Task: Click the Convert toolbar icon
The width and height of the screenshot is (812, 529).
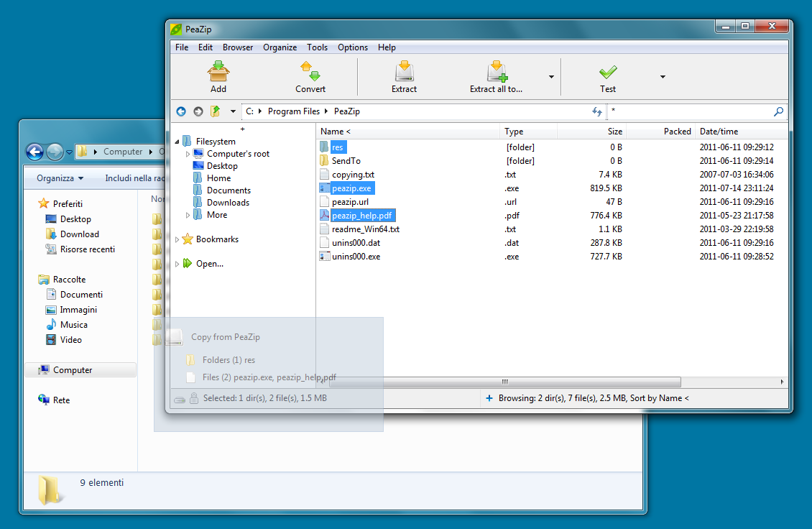Action: coord(310,72)
